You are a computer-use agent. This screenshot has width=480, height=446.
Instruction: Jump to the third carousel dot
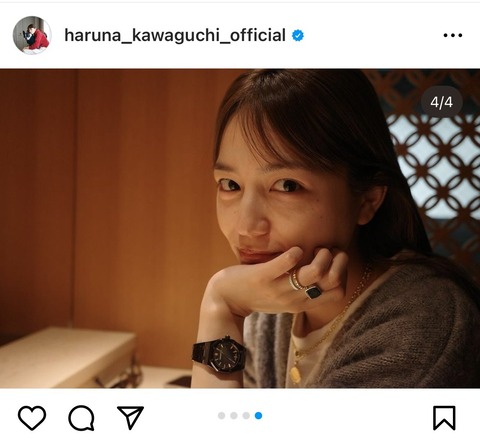pyautogui.click(x=246, y=416)
